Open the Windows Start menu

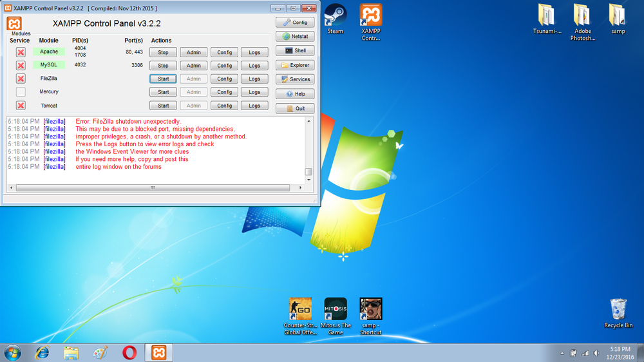click(13, 352)
